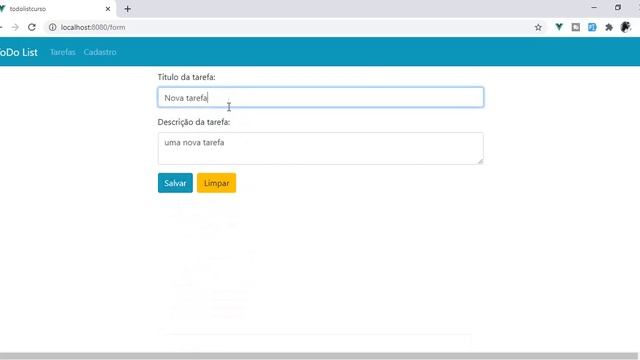
Task: Click the blue extension icon in toolbar
Action: point(592,27)
